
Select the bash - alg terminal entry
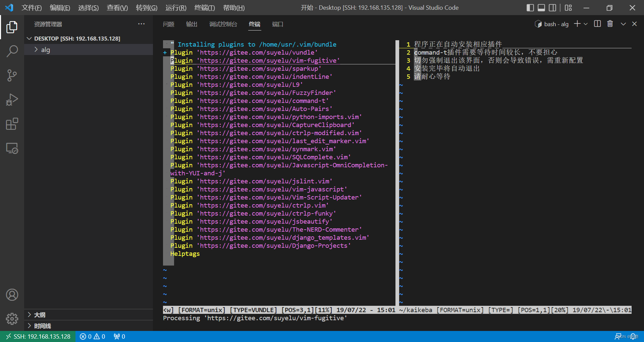(x=552, y=24)
